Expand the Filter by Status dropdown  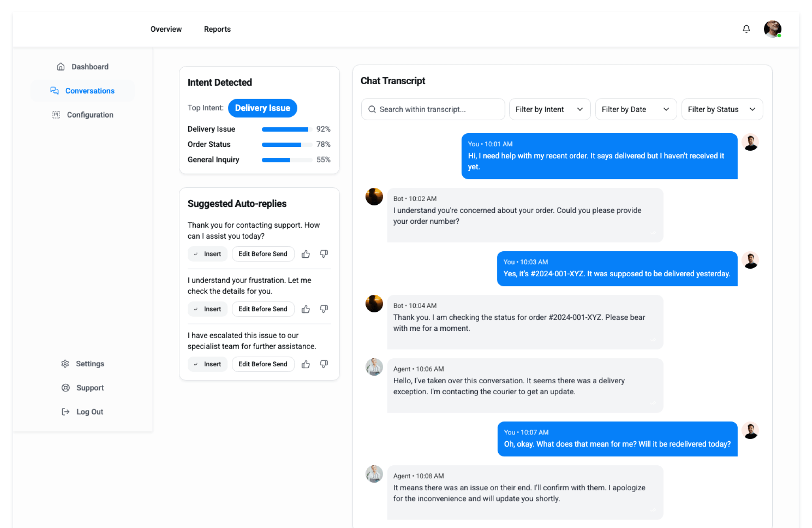point(721,110)
